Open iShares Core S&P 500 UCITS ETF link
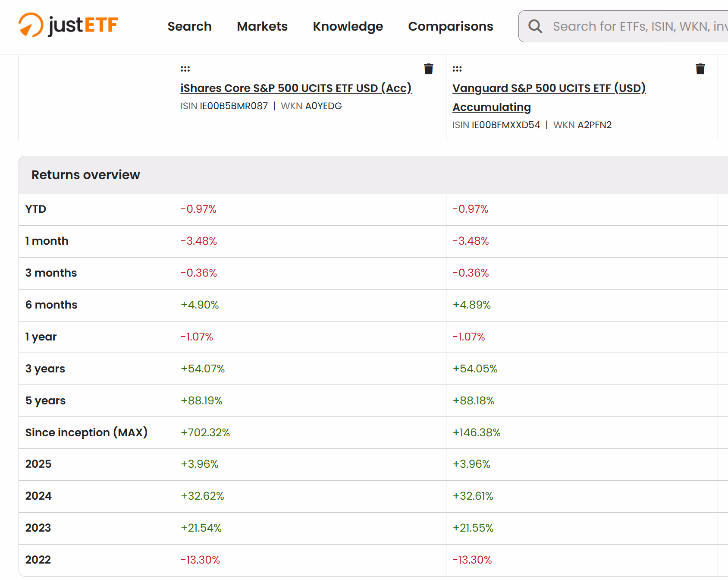Image resolution: width=728 pixels, height=580 pixels. (x=296, y=88)
